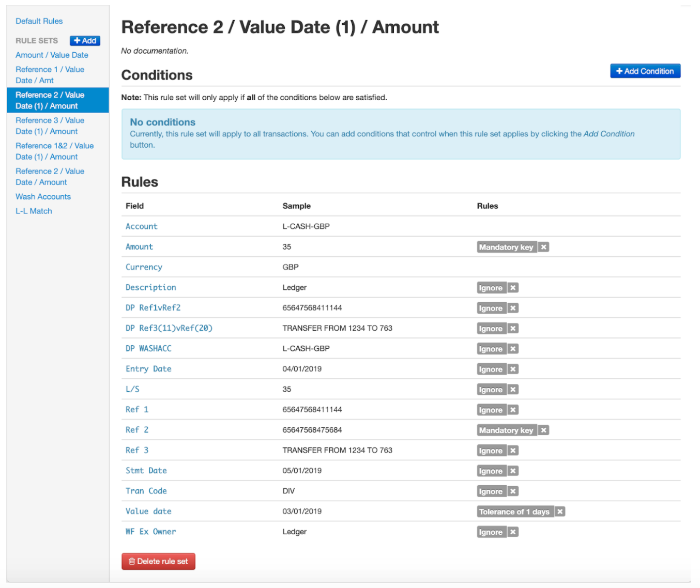Screen dimensions: 700x588
Task: Open the L/S field link
Action: pos(132,389)
